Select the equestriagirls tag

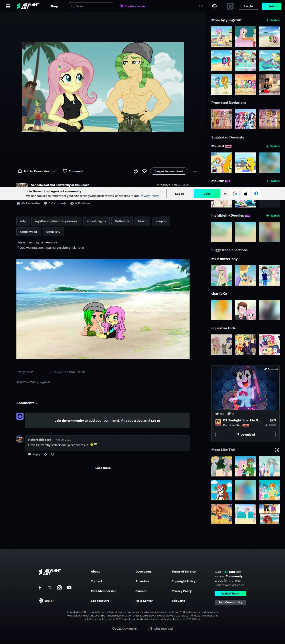point(96,221)
